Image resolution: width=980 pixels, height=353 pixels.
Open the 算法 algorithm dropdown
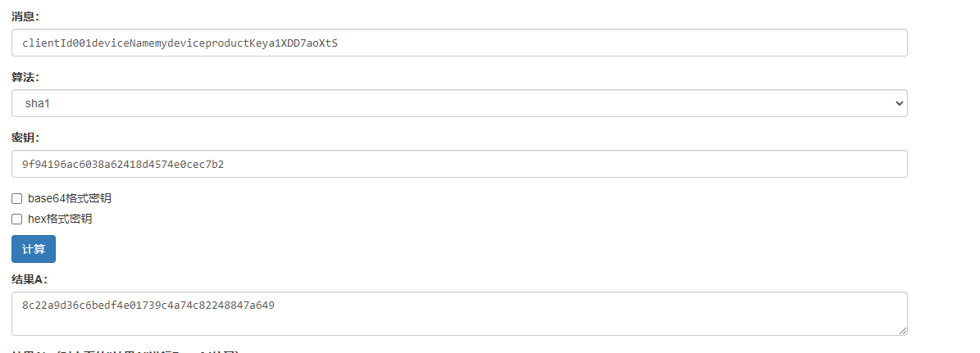459,103
